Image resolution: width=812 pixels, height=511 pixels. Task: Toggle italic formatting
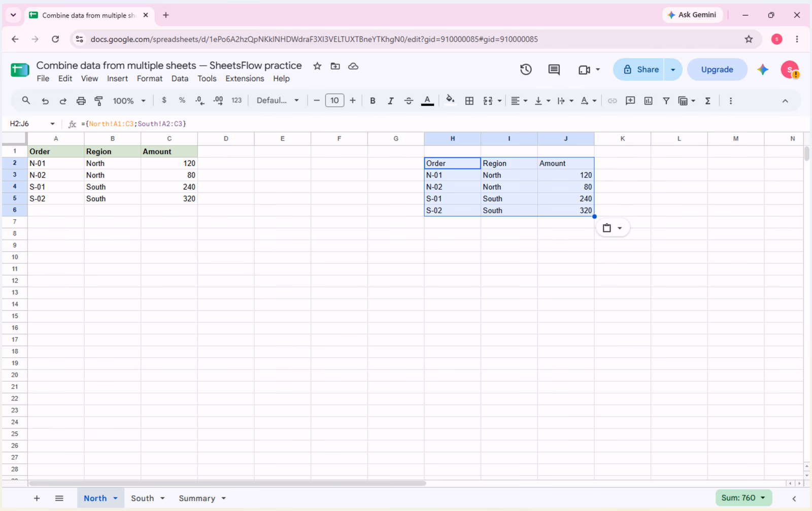tap(391, 101)
